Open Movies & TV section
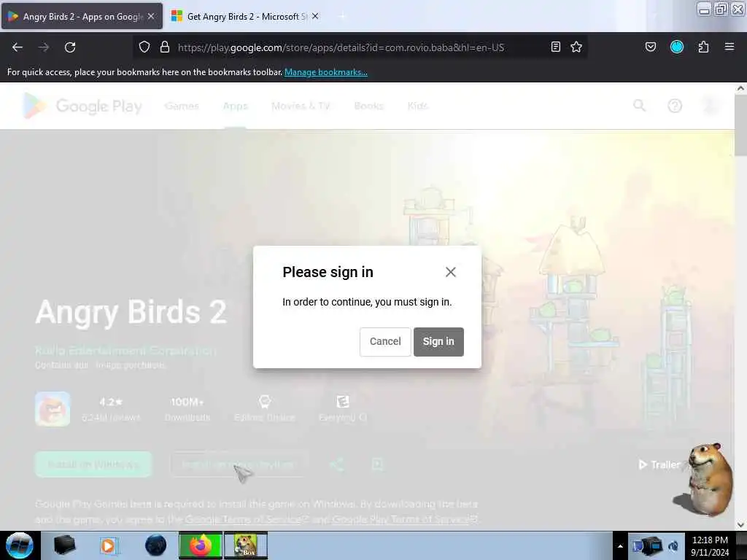747x560 pixels. point(301,106)
